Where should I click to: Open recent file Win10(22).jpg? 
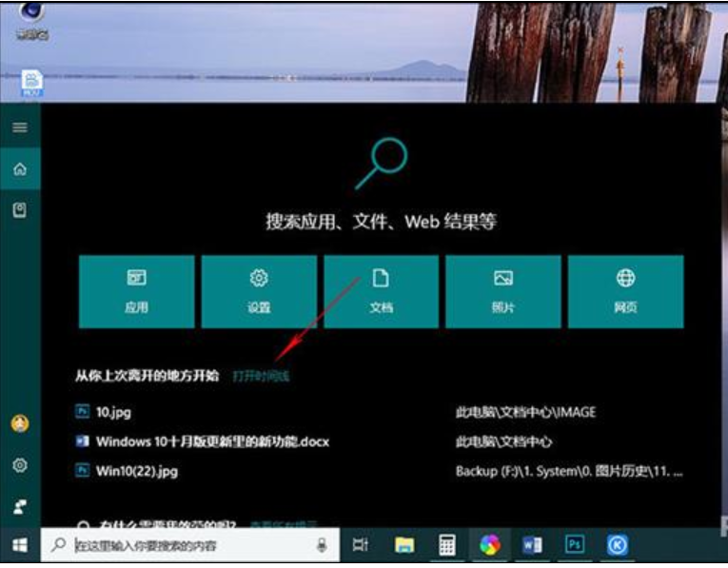click(x=136, y=470)
